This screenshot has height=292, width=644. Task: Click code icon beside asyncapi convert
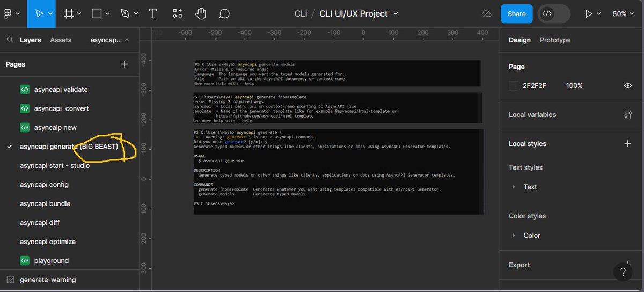tap(24, 108)
